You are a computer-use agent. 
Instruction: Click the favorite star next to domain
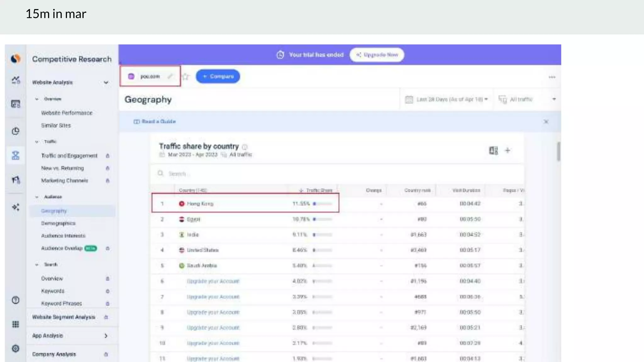coord(186,76)
